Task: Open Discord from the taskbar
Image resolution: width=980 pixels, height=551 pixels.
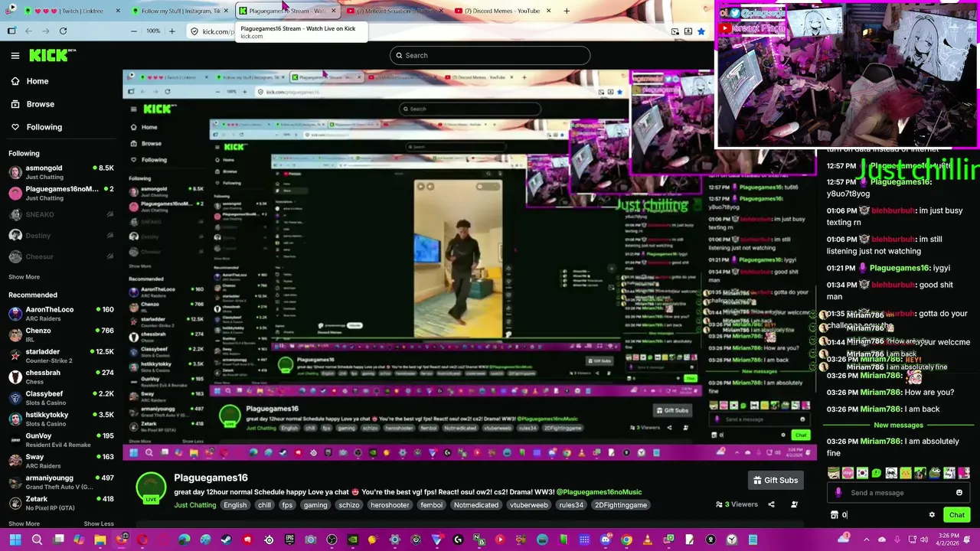Action: tap(606, 540)
